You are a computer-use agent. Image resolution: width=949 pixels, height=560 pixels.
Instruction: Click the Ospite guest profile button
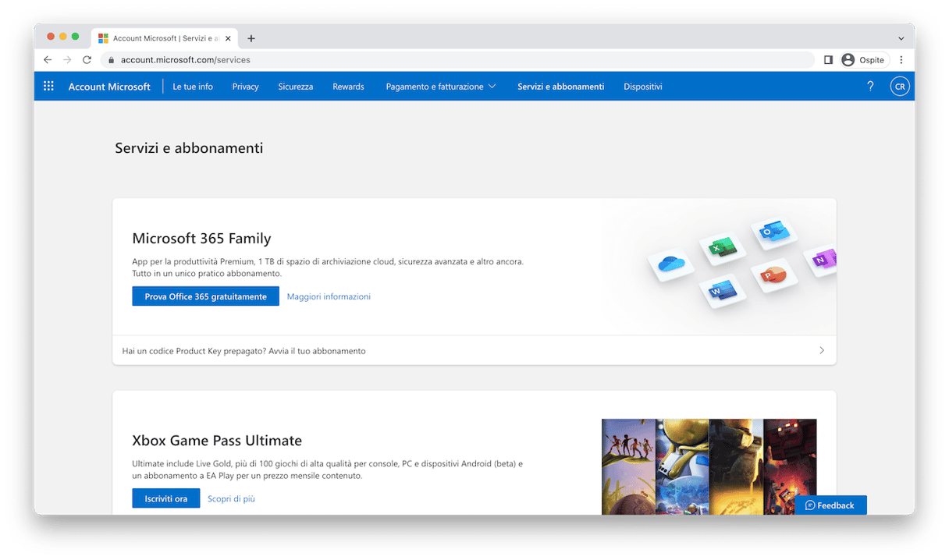tap(864, 60)
